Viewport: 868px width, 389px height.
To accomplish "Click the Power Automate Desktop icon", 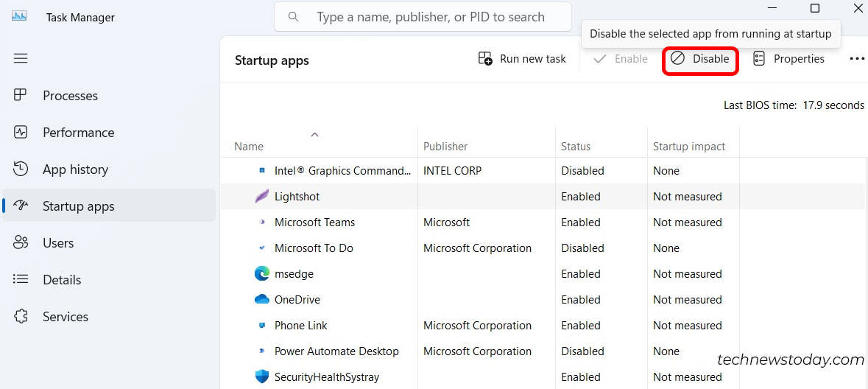I will point(262,351).
